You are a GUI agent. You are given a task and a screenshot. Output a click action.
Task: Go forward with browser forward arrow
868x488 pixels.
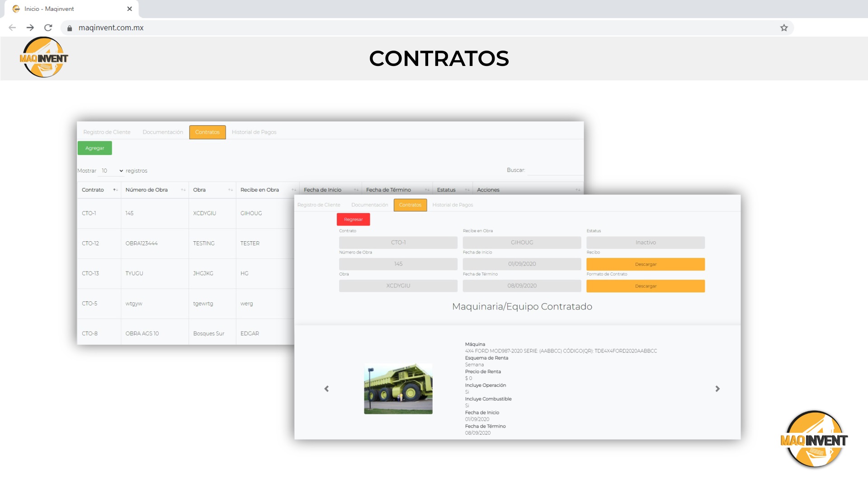click(x=30, y=28)
